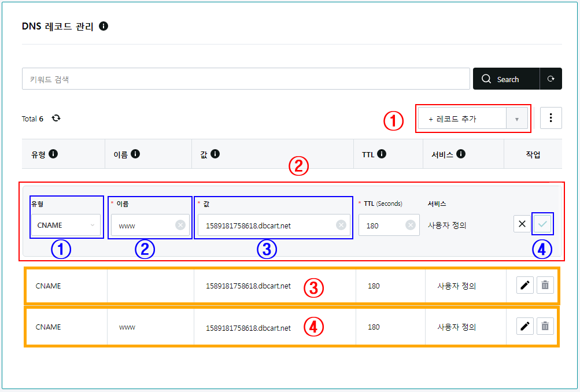This screenshot has height=392, width=580.
Task: Click the 키워드 검색 search input field
Action: tap(246, 79)
